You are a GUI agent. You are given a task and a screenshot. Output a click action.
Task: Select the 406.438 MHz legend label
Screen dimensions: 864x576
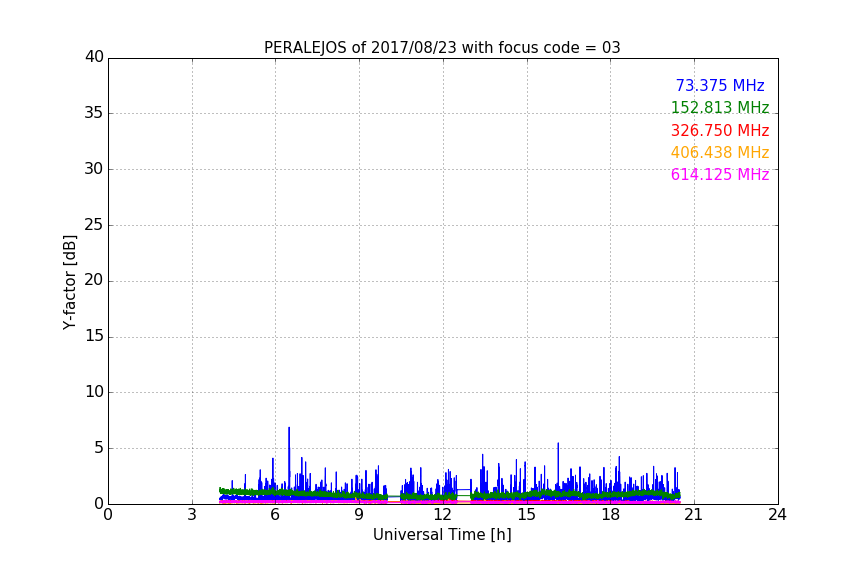click(720, 153)
